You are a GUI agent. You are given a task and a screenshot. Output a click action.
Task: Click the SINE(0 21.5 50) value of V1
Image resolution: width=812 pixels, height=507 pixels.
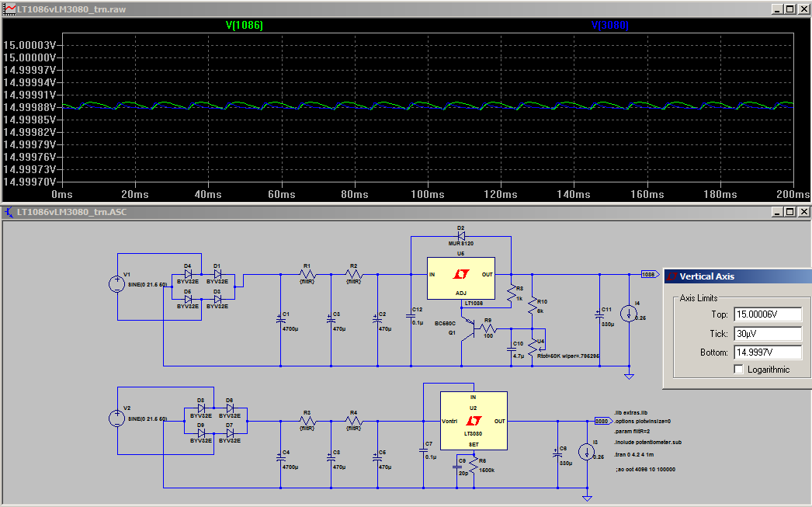pyautogui.click(x=147, y=284)
